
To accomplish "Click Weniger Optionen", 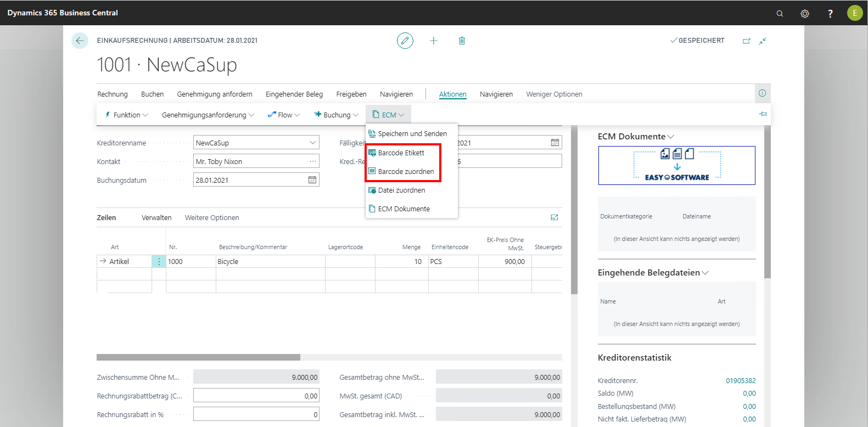I will pos(554,94).
